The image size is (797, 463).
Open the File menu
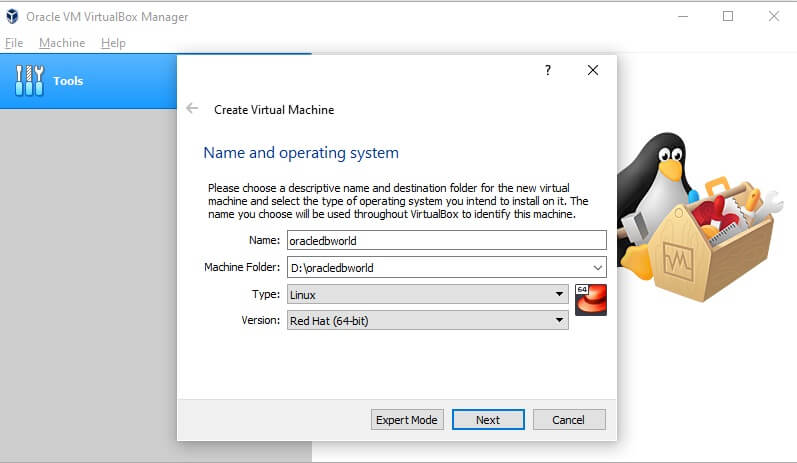pyautogui.click(x=14, y=43)
